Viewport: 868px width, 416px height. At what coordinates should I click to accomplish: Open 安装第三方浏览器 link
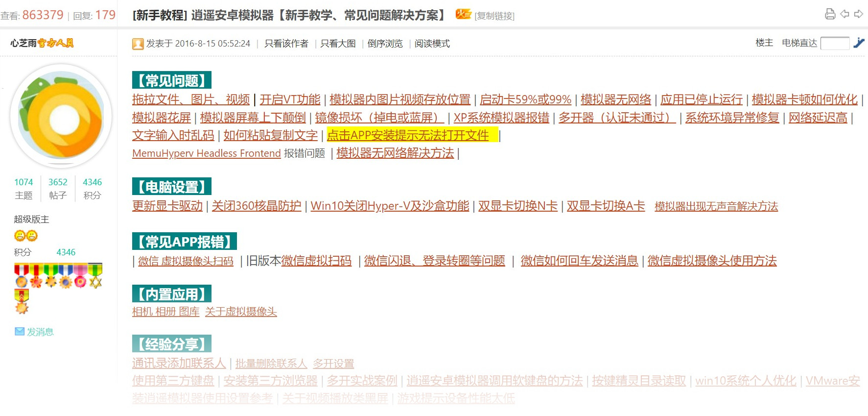tap(271, 381)
